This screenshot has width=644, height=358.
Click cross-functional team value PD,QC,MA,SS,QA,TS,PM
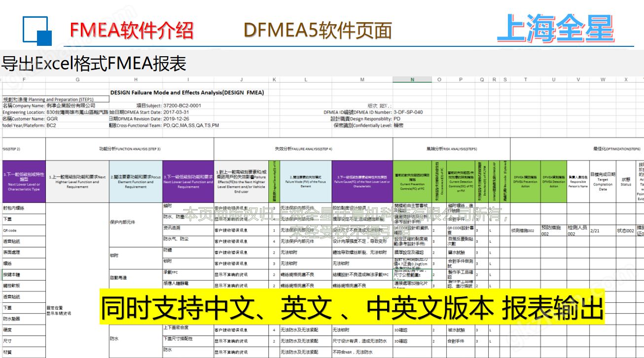point(191,125)
